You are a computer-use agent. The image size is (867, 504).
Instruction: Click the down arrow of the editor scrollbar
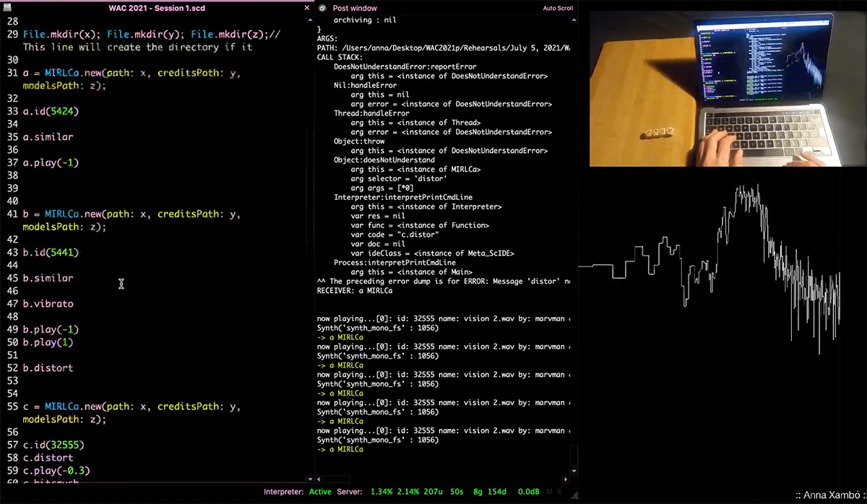click(x=310, y=479)
